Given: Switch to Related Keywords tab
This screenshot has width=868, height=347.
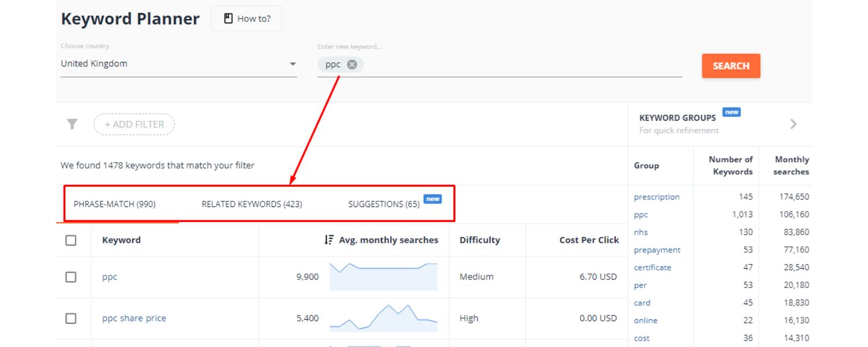Looking at the screenshot, I should pos(252,204).
